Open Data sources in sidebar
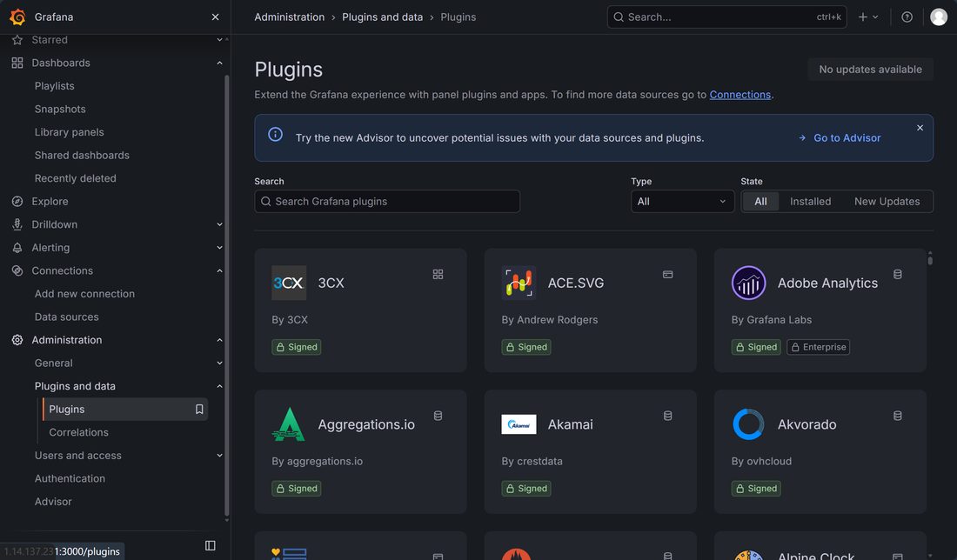The image size is (957, 560). (66, 317)
